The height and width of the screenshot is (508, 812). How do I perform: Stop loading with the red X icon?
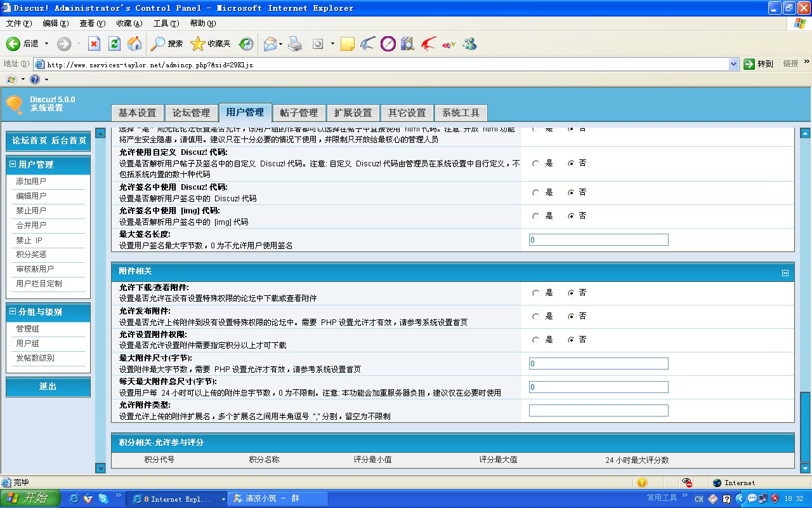pyautogui.click(x=94, y=44)
